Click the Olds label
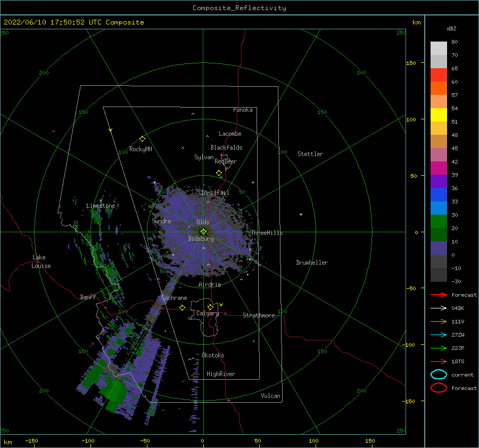Viewport: 479px width, 448px height. (x=203, y=222)
